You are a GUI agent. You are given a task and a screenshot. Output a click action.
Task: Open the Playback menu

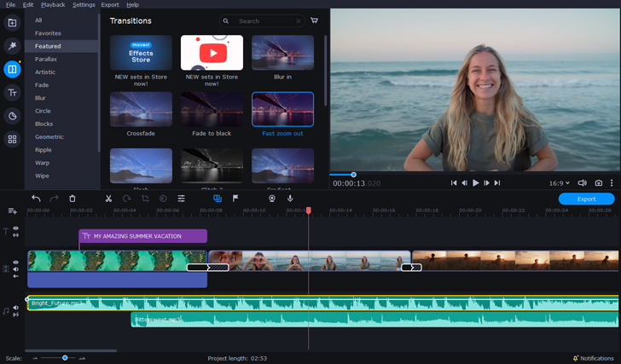point(53,5)
